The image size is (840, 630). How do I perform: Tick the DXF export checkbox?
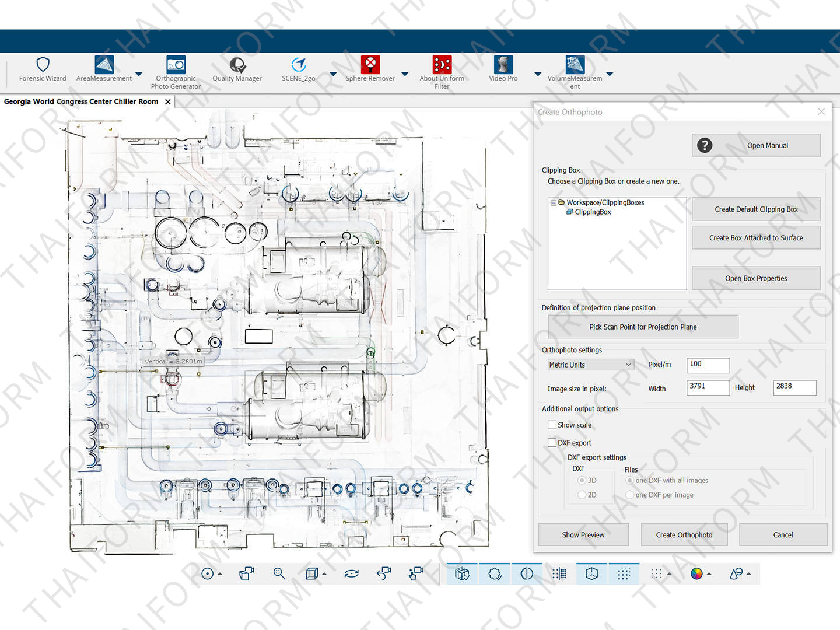click(552, 443)
